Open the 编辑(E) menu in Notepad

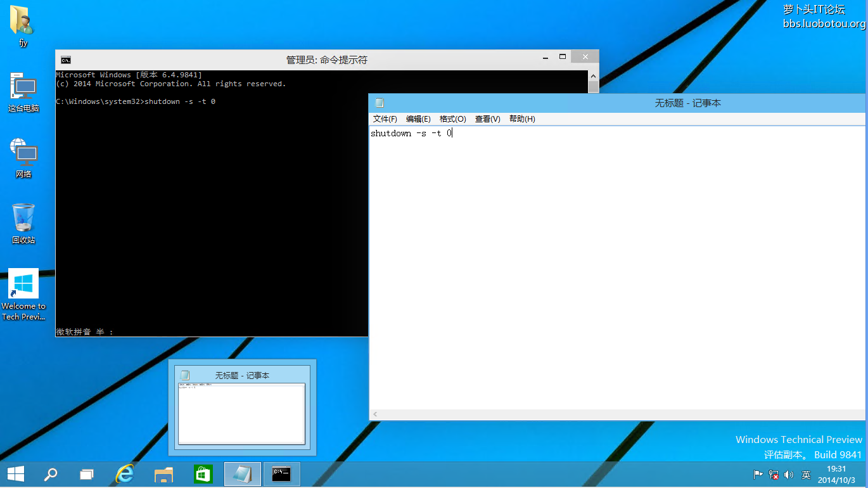pyautogui.click(x=418, y=119)
